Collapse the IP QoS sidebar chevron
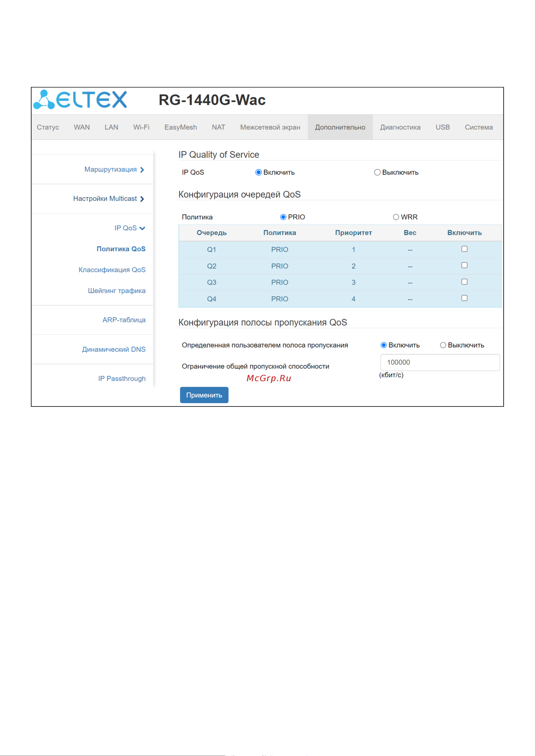 [x=142, y=228]
